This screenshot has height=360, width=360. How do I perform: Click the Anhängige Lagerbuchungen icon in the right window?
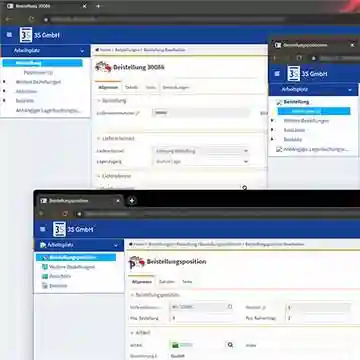[x=279, y=149]
